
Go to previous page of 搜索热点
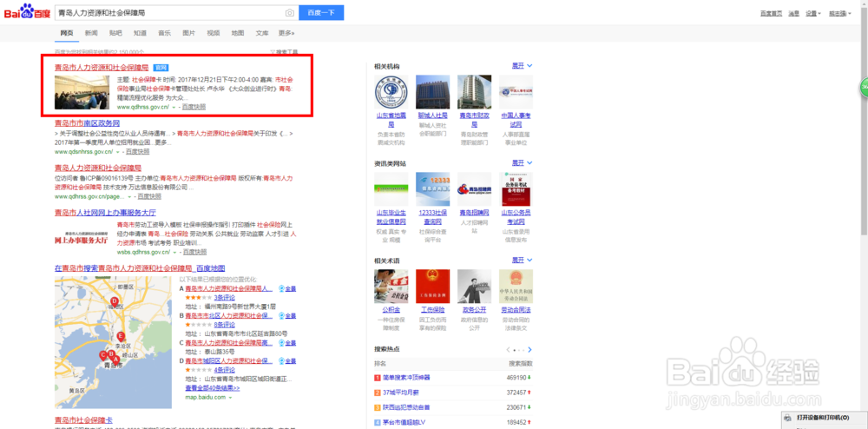[x=508, y=350]
